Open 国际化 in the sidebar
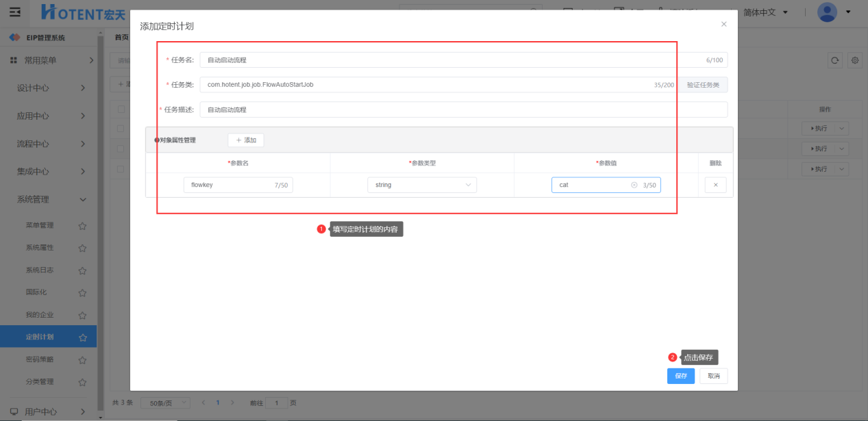The image size is (868, 421). pos(36,292)
